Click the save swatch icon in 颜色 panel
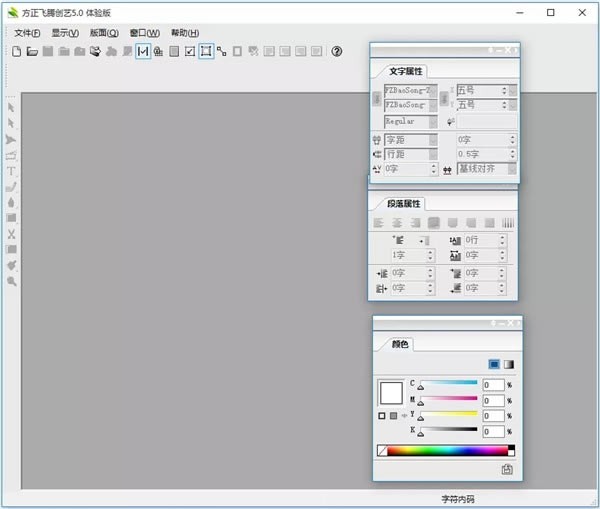The width and height of the screenshot is (600, 509). point(507,469)
